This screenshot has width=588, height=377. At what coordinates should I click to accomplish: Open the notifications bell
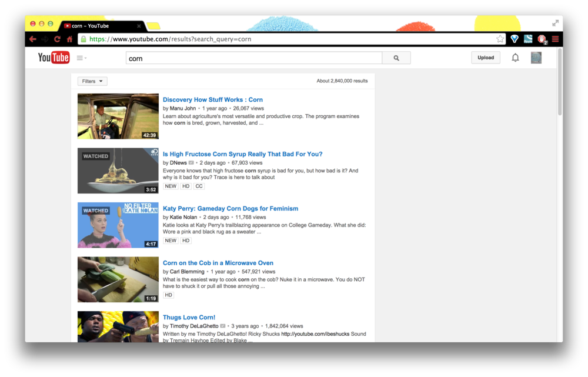click(x=515, y=58)
